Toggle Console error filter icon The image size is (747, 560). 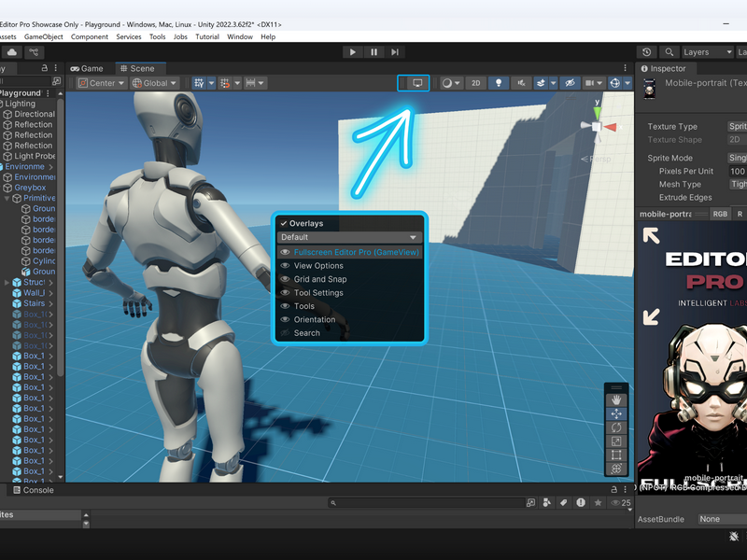coord(580,502)
